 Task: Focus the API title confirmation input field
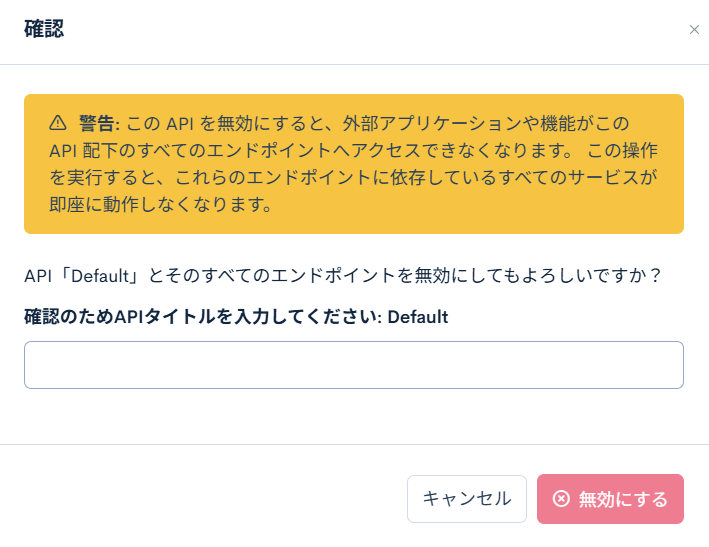coord(354,365)
